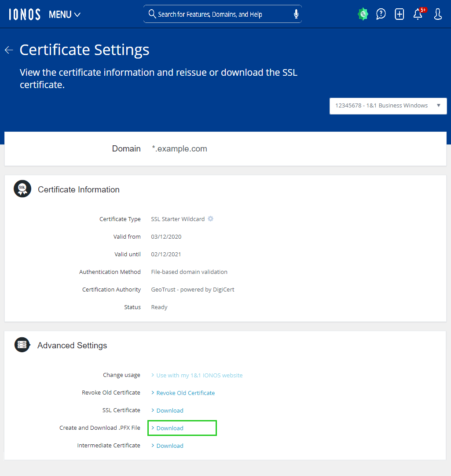Click the IONOS logo
This screenshot has height=476, width=451.
click(25, 15)
